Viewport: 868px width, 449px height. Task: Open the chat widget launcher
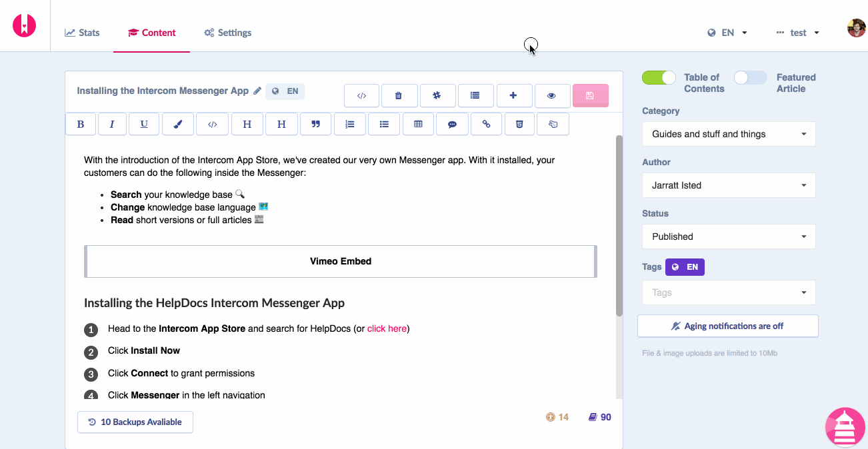(845, 427)
